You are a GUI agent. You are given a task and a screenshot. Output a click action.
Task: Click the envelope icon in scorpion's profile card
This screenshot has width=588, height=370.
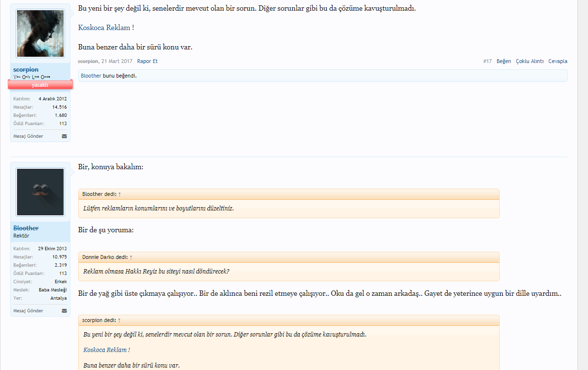click(64, 136)
